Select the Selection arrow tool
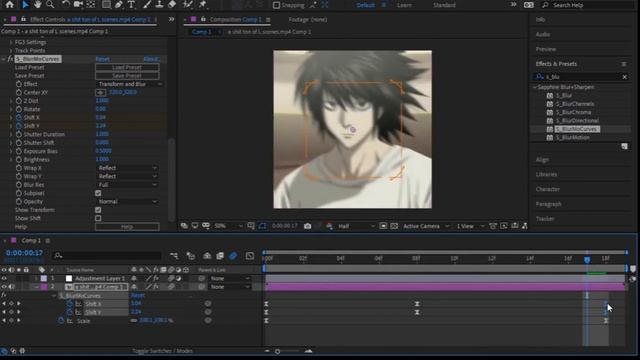The width and height of the screenshot is (640, 360). (x=25, y=4)
